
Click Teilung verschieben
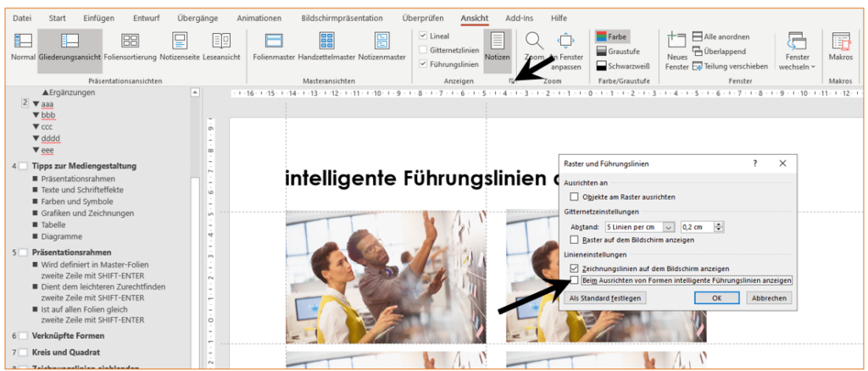[730, 66]
